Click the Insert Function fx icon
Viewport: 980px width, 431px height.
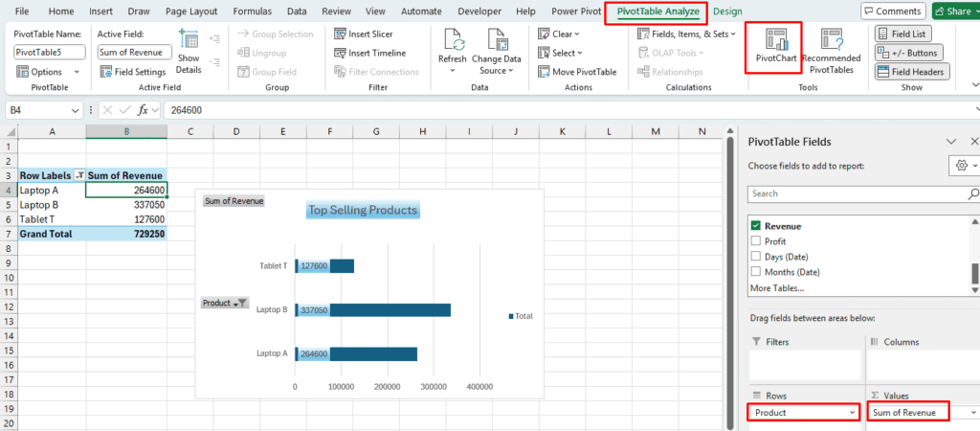(144, 110)
